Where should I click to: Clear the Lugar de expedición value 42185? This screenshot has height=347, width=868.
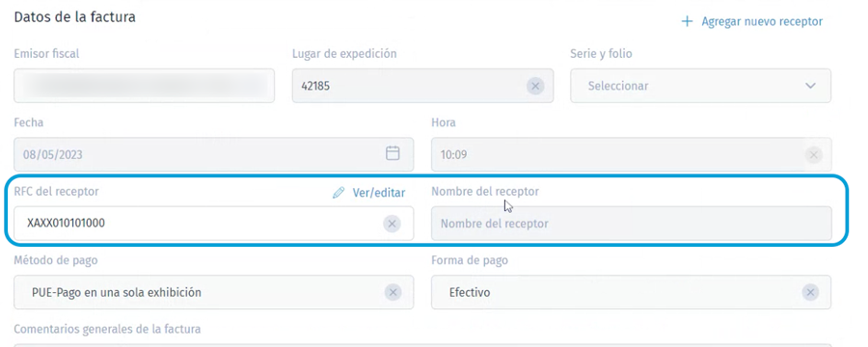[x=535, y=86]
